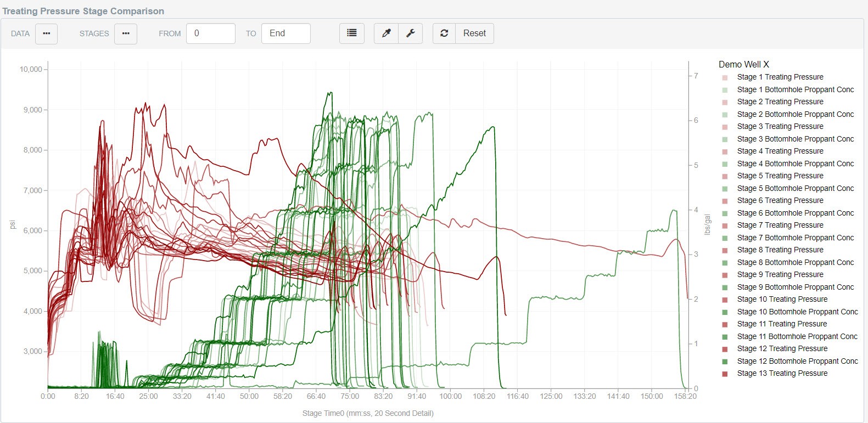Click Stage 13 Treating Pressure color swatch
868x423 pixels.
(x=725, y=374)
